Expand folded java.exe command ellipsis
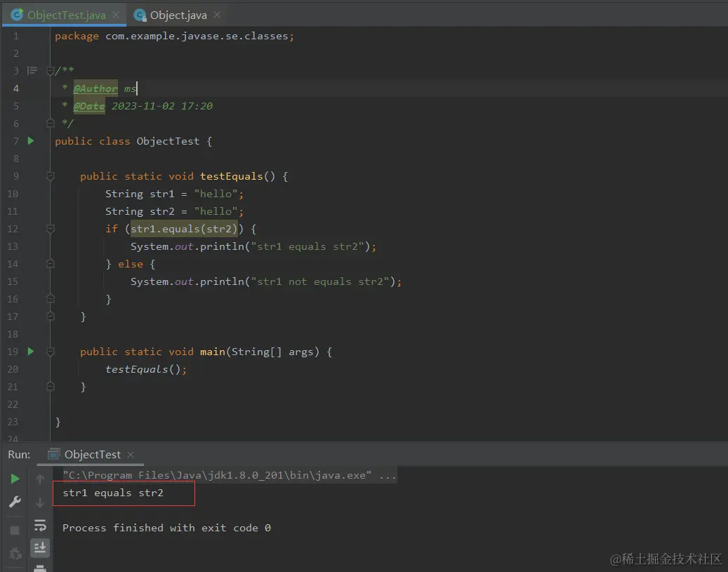 (x=388, y=475)
